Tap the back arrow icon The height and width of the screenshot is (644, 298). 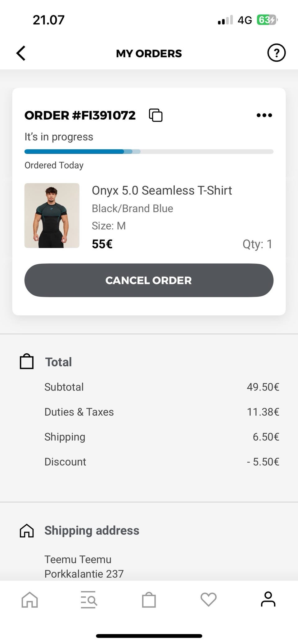point(21,53)
